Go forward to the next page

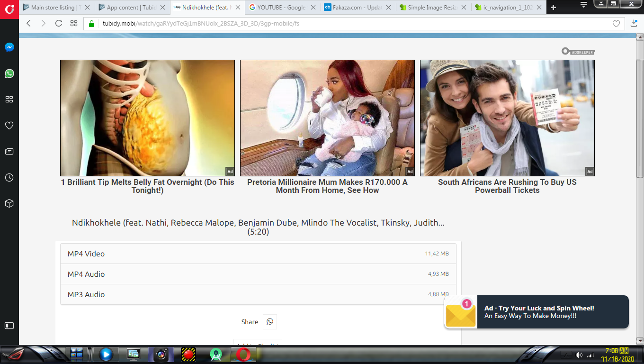(44, 23)
